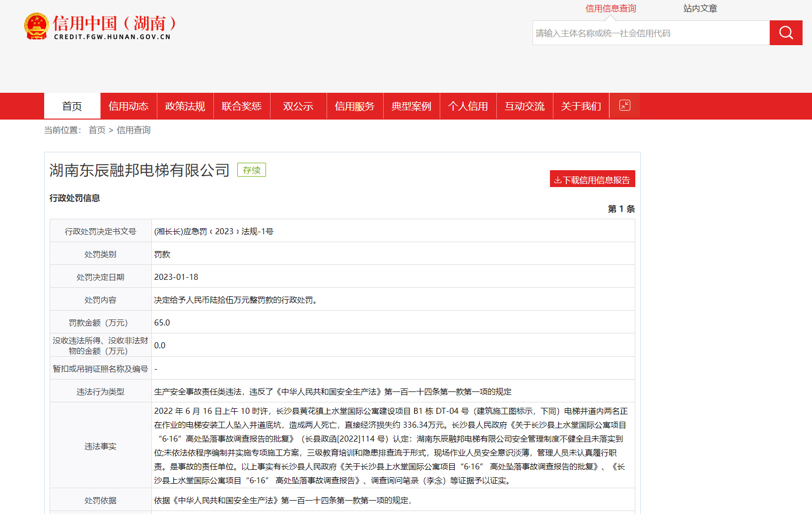The image size is (812, 514).
Task: Click the 行政处罚信息 section heading
Action: point(74,198)
